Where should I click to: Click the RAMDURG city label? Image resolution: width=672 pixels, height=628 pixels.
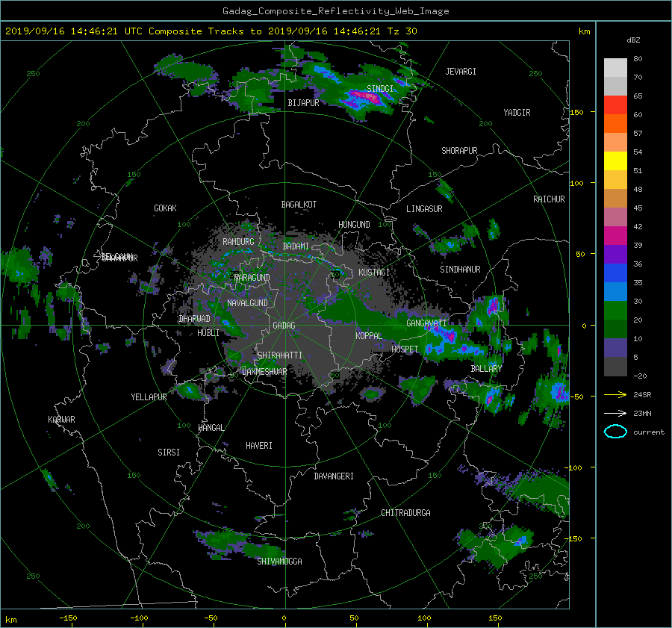[x=238, y=242]
